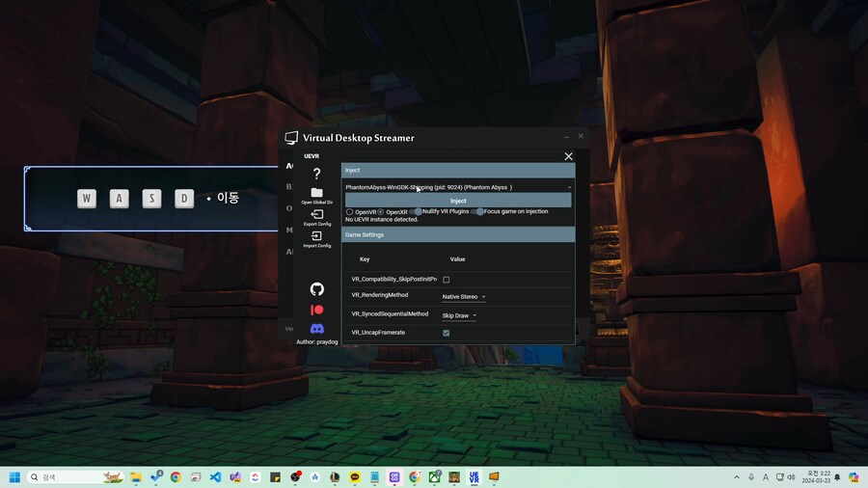Open the UEVR app in taskbar
The width and height of the screenshot is (868, 488).
point(474,477)
